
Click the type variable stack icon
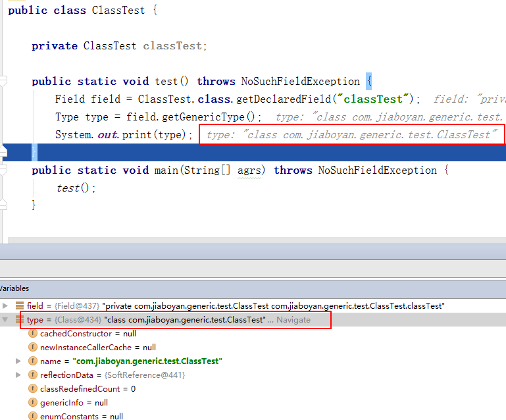[x=20, y=319]
